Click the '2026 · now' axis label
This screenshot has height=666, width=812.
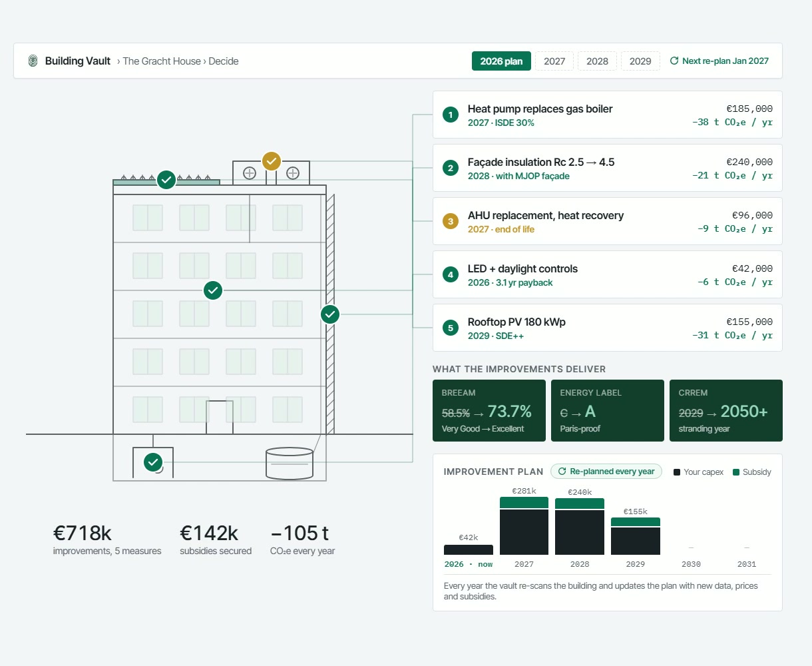(x=469, y=564)
